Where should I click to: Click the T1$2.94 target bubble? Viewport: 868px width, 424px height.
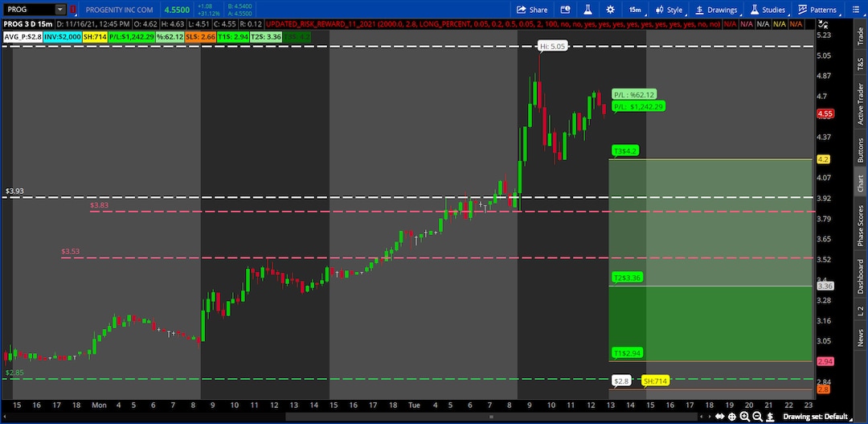(628, 353)
